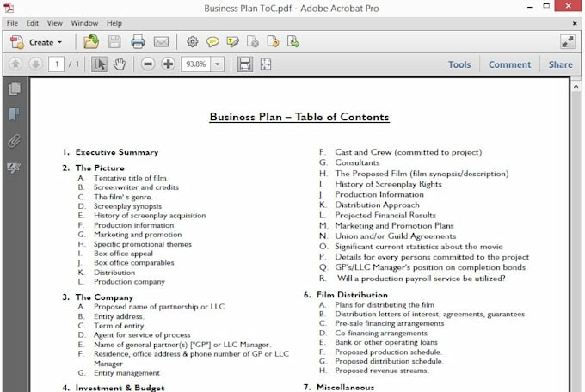Click the line 'Consultants'
The image size is (585, 392).
[357, 162]
